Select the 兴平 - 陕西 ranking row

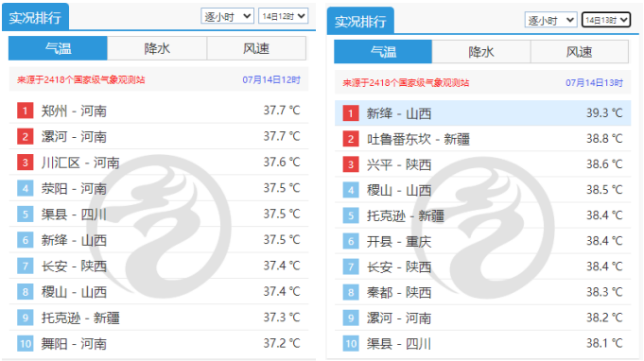tap(482, 164)
